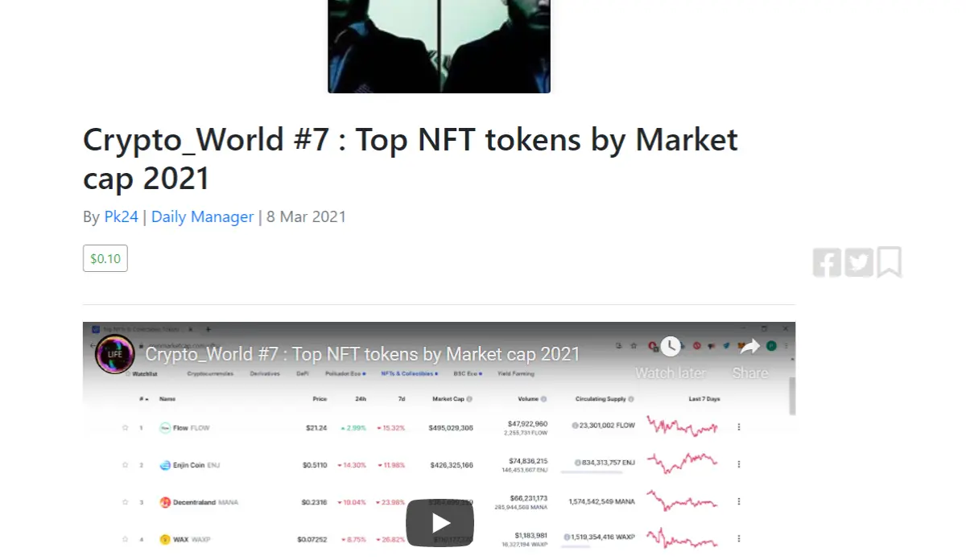Click the Flow 7-day sparkline chart
Image resolution: width=966 pixels, height=560 pixels.
[682, 427]
